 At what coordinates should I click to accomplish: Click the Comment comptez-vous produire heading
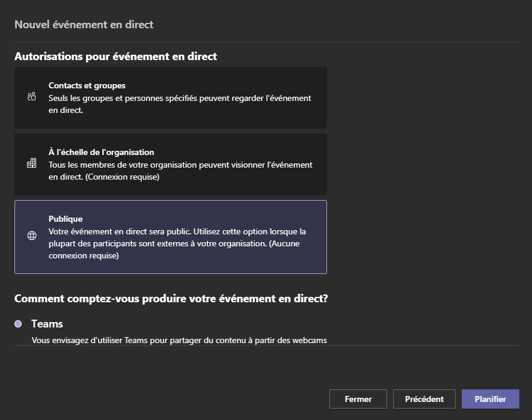171,299
